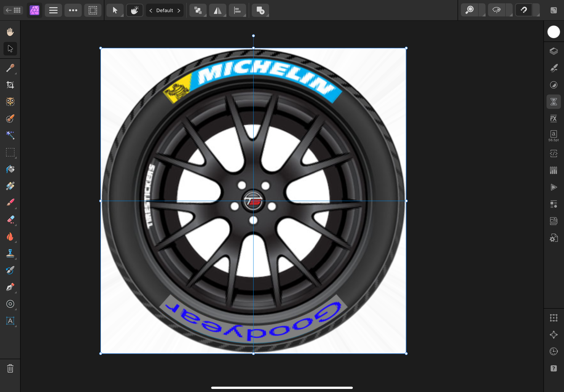Open the Alignment options button
The height and width of the screenshot is (392, 564).
(x=237, y=10)
